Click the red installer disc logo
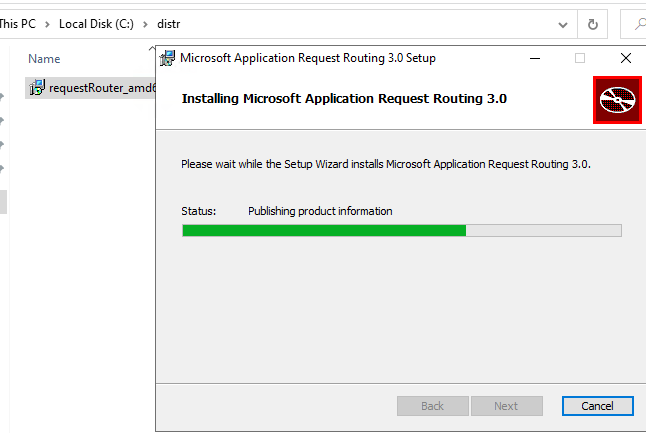Image resolution: width=646 pixels, height=433 pixels. tap(617, 100)
